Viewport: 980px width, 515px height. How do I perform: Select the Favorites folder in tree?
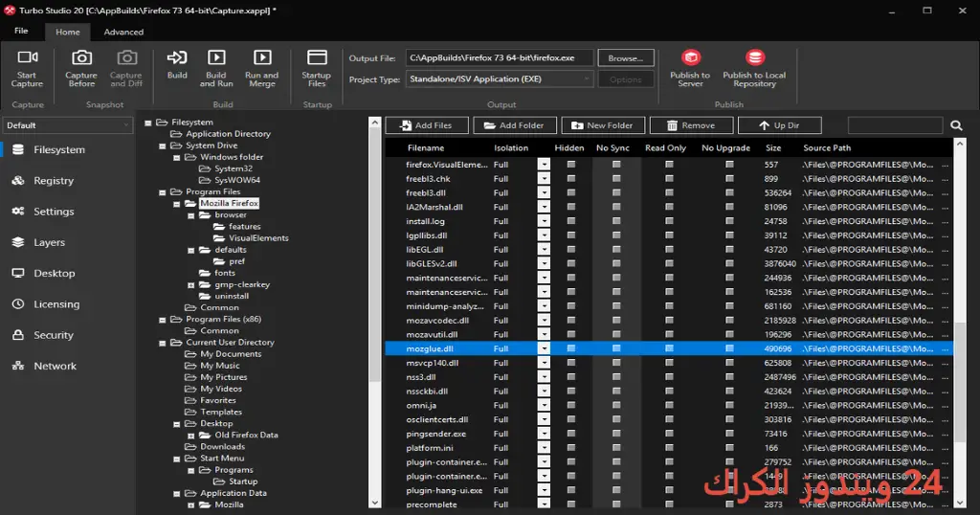pyautogui.click(x=218, y=400)
